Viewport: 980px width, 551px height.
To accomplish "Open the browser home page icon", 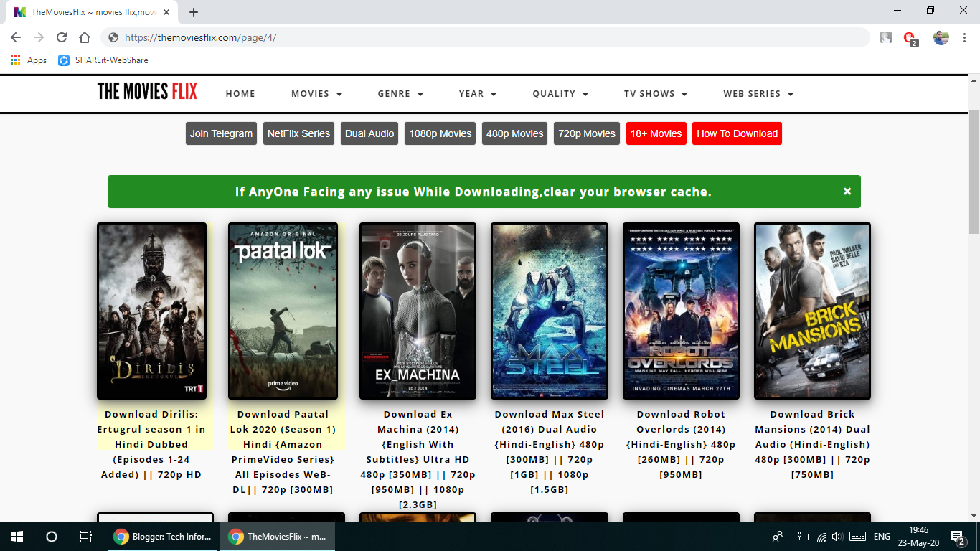I will (x=85, y=37).
